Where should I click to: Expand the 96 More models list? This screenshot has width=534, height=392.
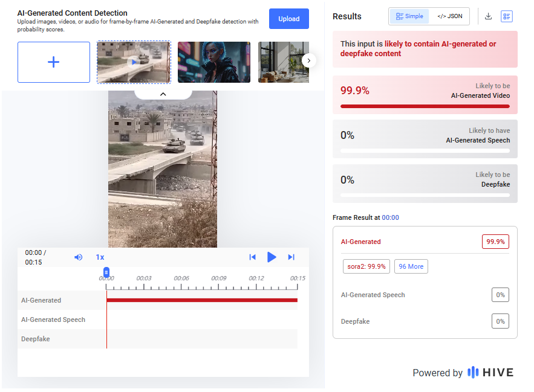[x=411, y=266]
